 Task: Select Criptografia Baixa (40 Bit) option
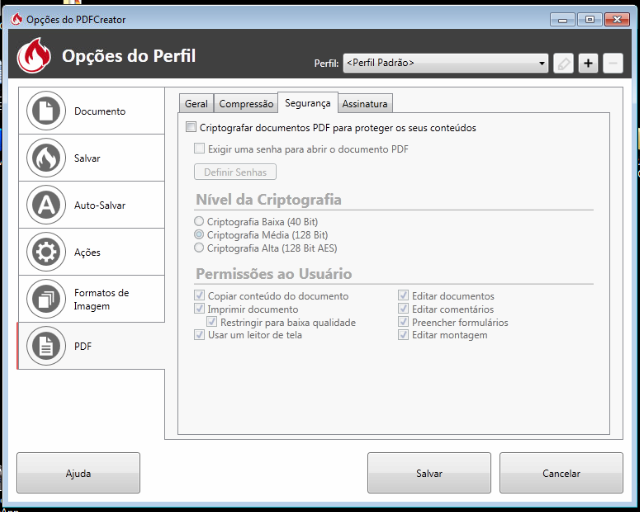tap(199, 221)
